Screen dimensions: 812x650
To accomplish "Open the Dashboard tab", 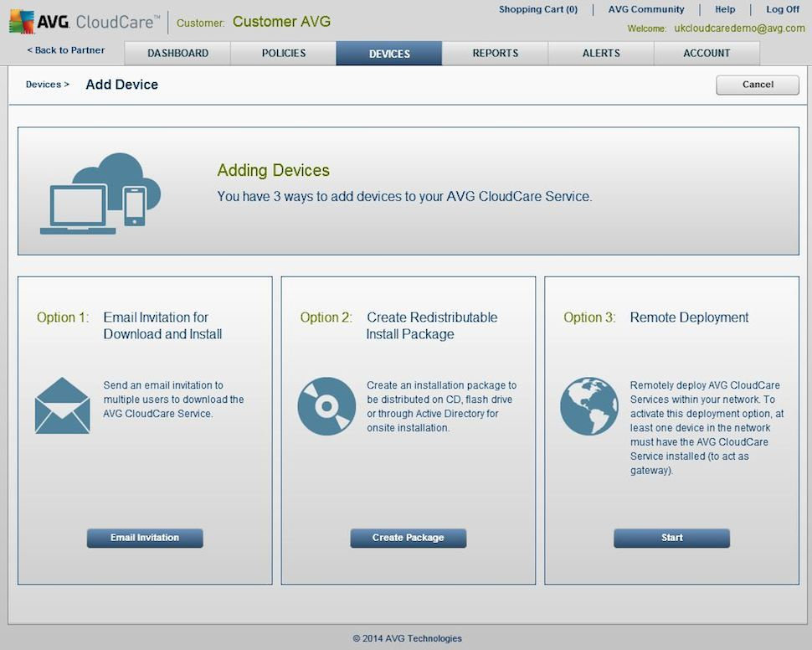I will (177, 54).
